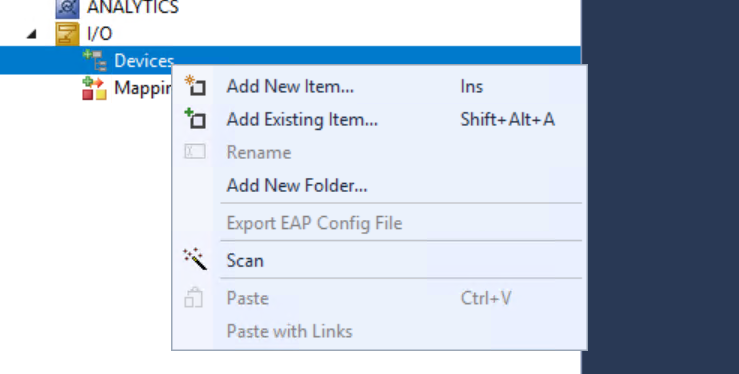This screenshot has height=374, width=739.
Task: Click the Rename textbox icon
Action: tap(195, 152)
